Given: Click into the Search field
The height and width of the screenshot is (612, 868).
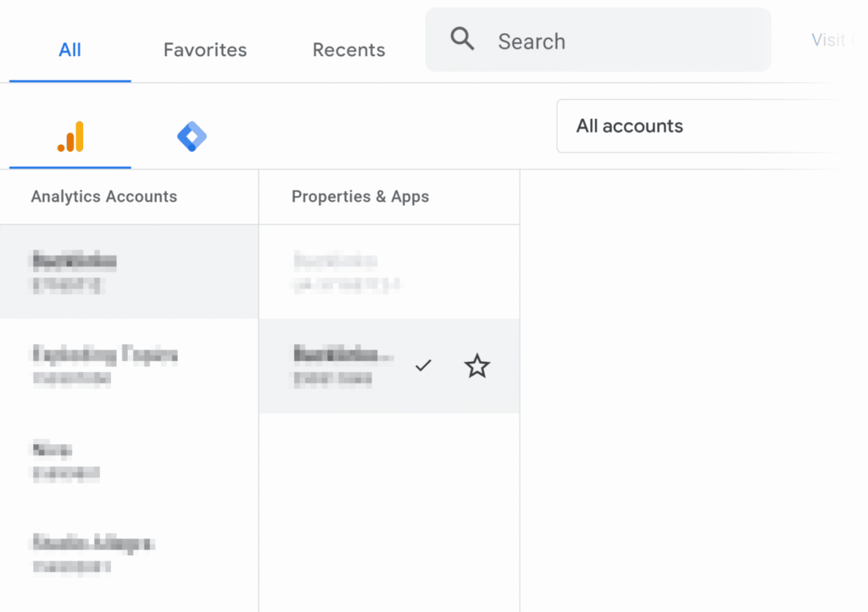Looking at the screenshot, I should pos(619,41).
